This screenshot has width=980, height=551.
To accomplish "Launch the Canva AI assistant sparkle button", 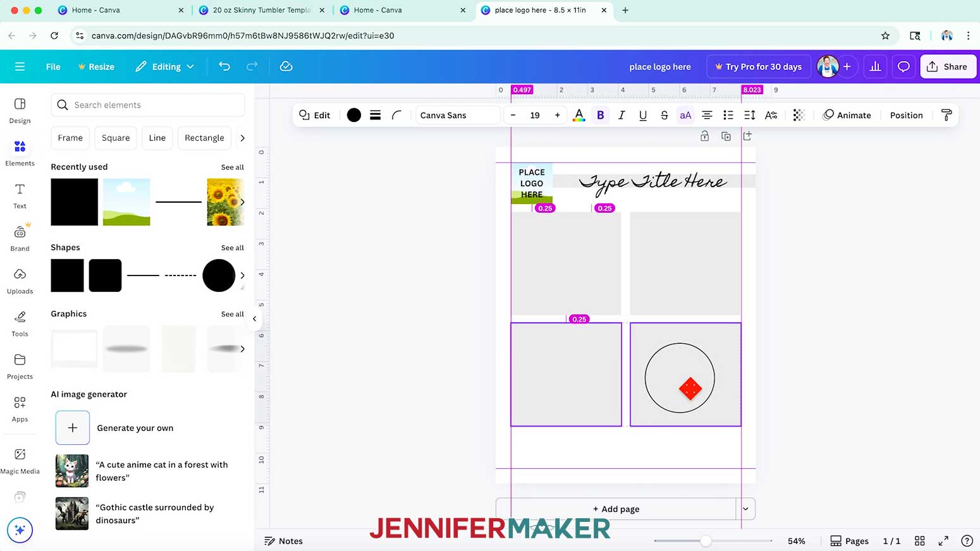I will (x=20, y=530).
